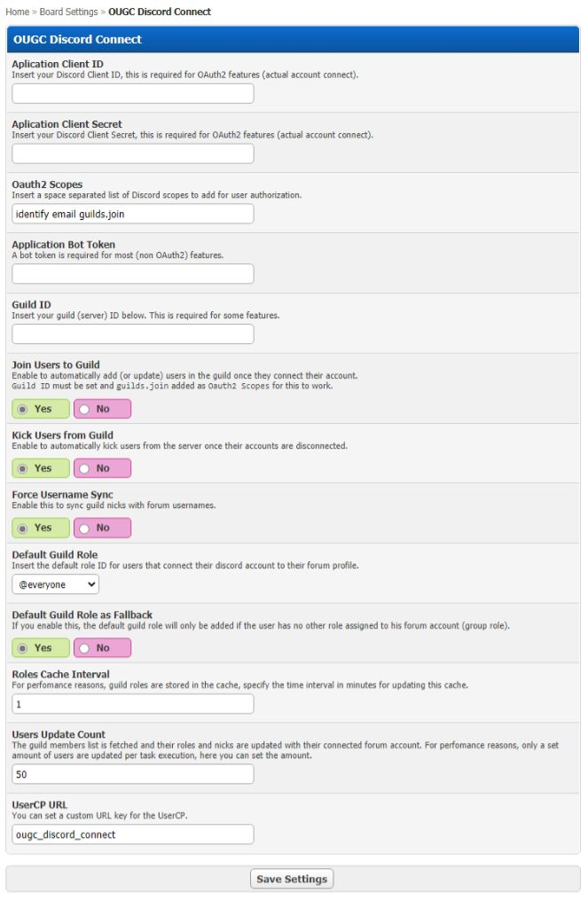Click the Save Settings button
This screenshot has height=901, width=588.
coord(292,879)
